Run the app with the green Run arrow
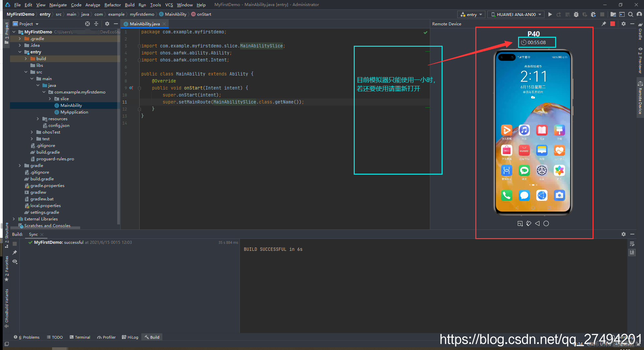The width and height of the screenshot is (644, 350). (x=550, y=14)
